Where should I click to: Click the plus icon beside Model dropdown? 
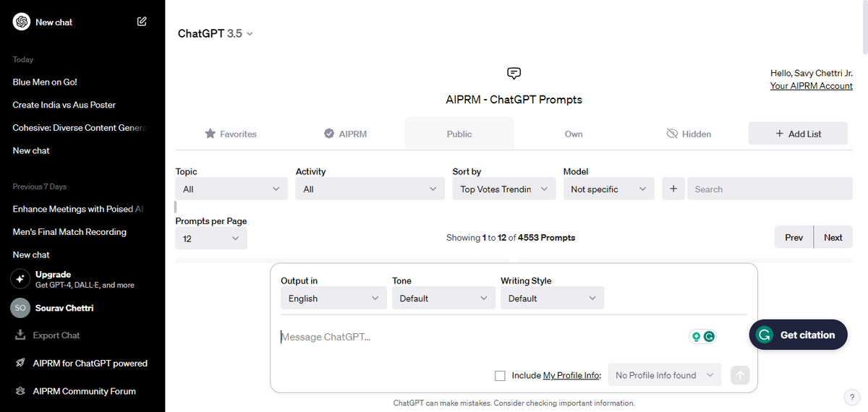tap(673, 189)
